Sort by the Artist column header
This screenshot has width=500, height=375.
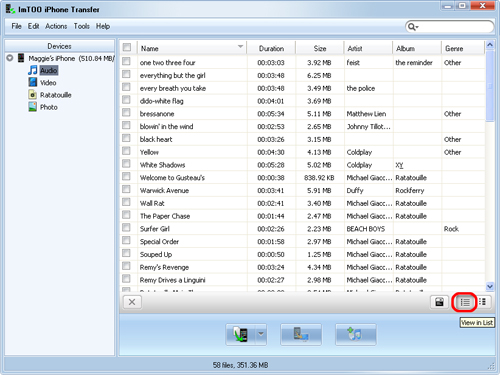pyautogui.click(x=368, y=48)
